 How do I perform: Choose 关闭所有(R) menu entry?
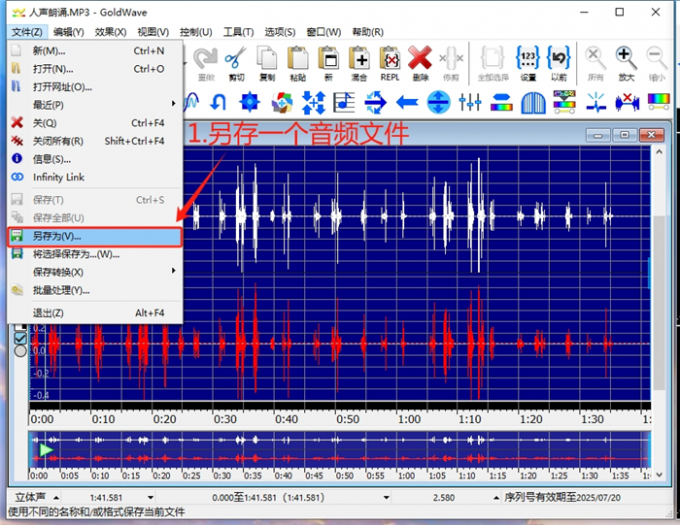pos(95,141)
